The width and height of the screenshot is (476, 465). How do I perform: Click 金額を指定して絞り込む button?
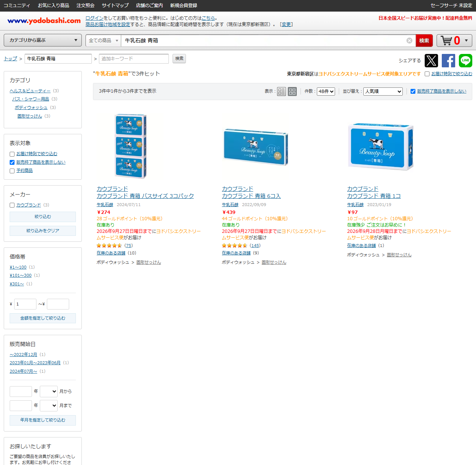pos(43,318)
